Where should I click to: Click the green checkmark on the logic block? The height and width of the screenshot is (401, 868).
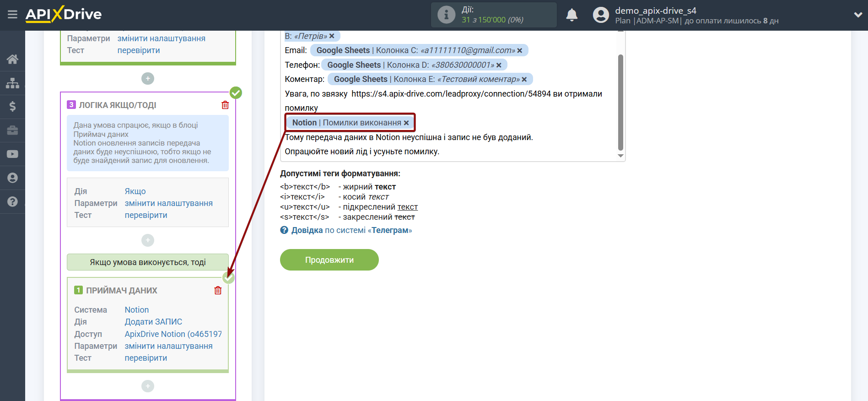click(236, 93)
